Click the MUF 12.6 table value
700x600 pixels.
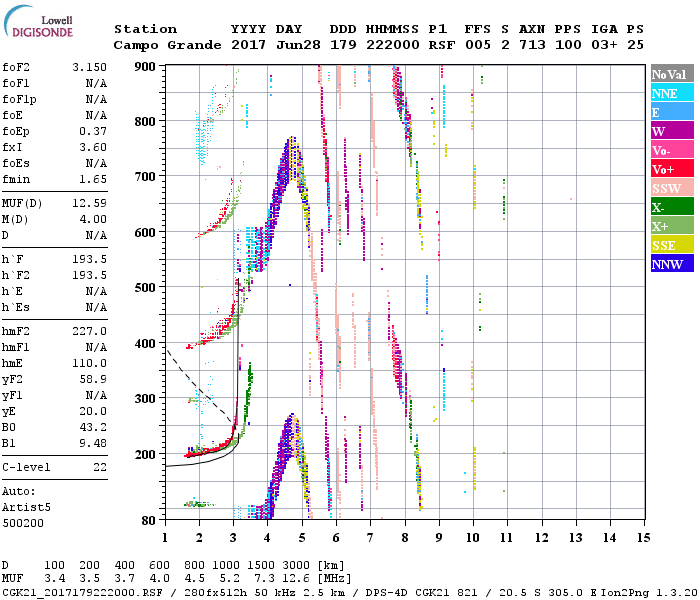[297, 579]
